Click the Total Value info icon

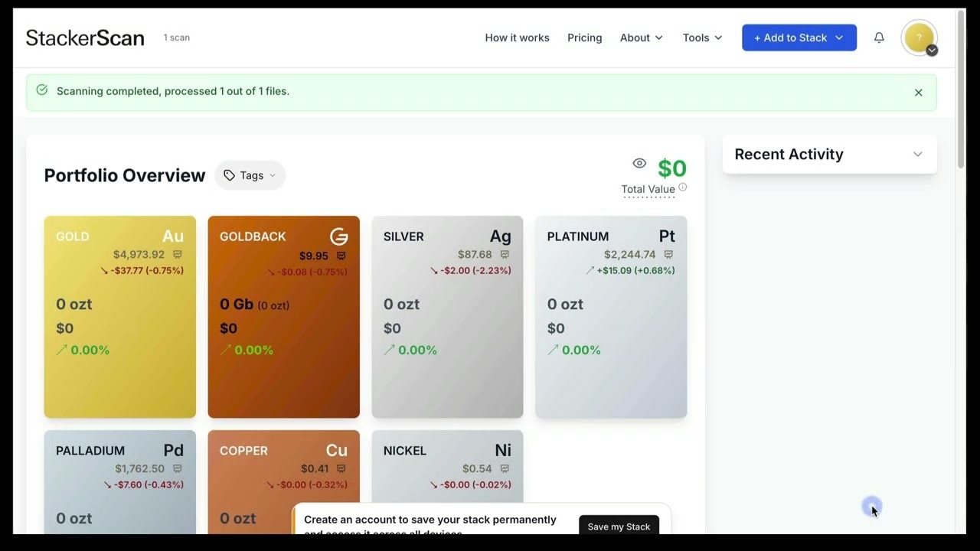pos(682,187)
